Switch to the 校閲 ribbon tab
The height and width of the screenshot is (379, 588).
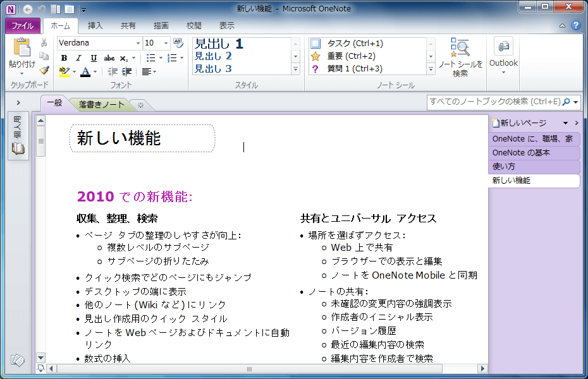tap(194, 25)
